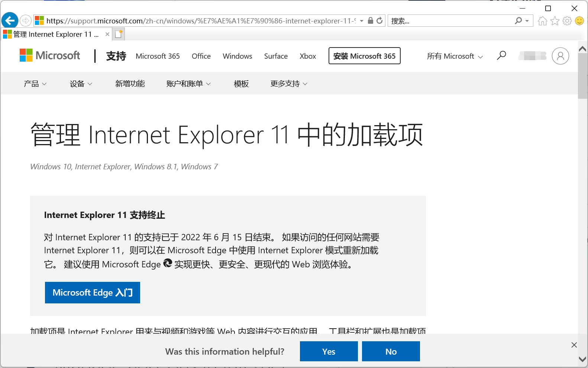Viewport: 588px width, 368px height.
Task: Click the Microsoft support search magnifier icon
Action: coord(501,56)
